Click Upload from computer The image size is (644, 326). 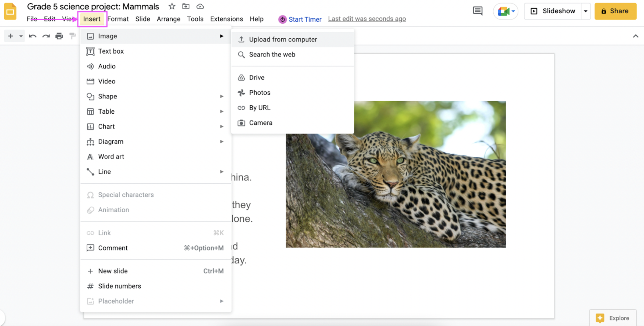(292, 39)
